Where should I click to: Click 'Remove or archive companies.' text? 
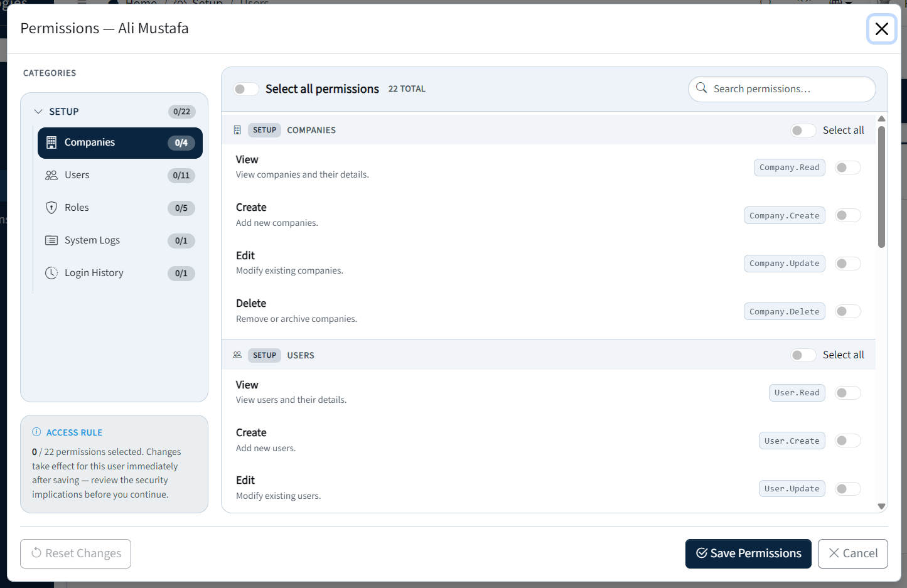click(x=296, y=319)
